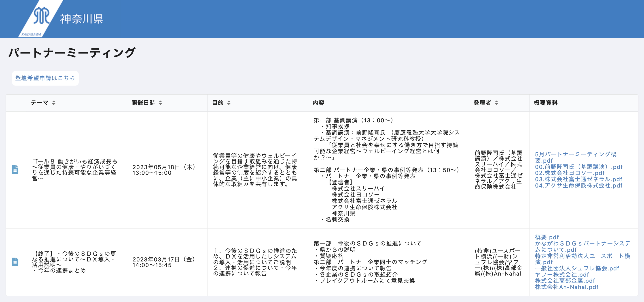
Task: Open かながわＳＤＧｓパートナーシステムについて.pdf
Action: tap(583, 243)
